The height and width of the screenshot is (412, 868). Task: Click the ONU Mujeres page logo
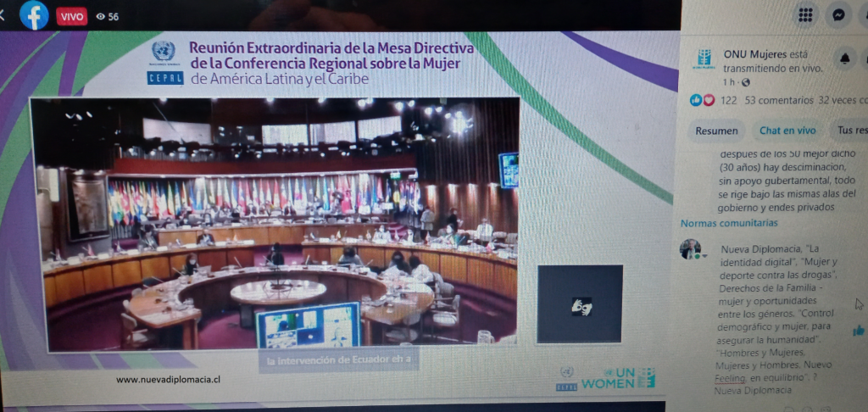coord(704,59)
